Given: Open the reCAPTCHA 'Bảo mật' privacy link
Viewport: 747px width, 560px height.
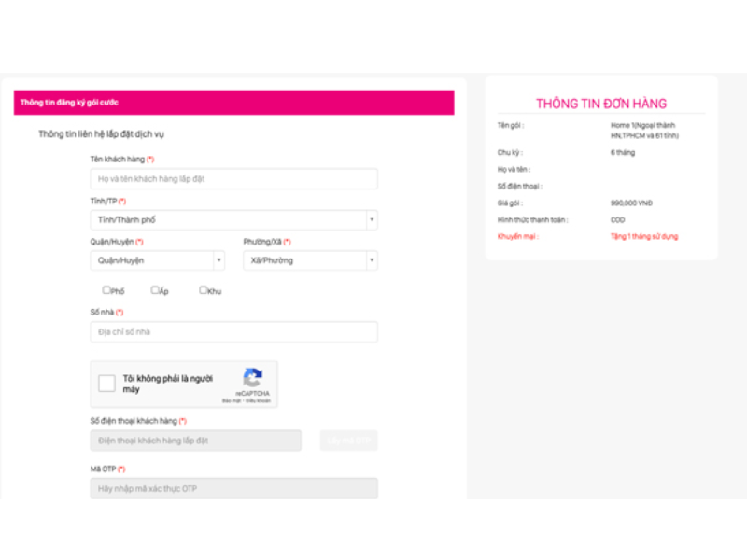Looking at the screenshot, I should tap(230, 401).
